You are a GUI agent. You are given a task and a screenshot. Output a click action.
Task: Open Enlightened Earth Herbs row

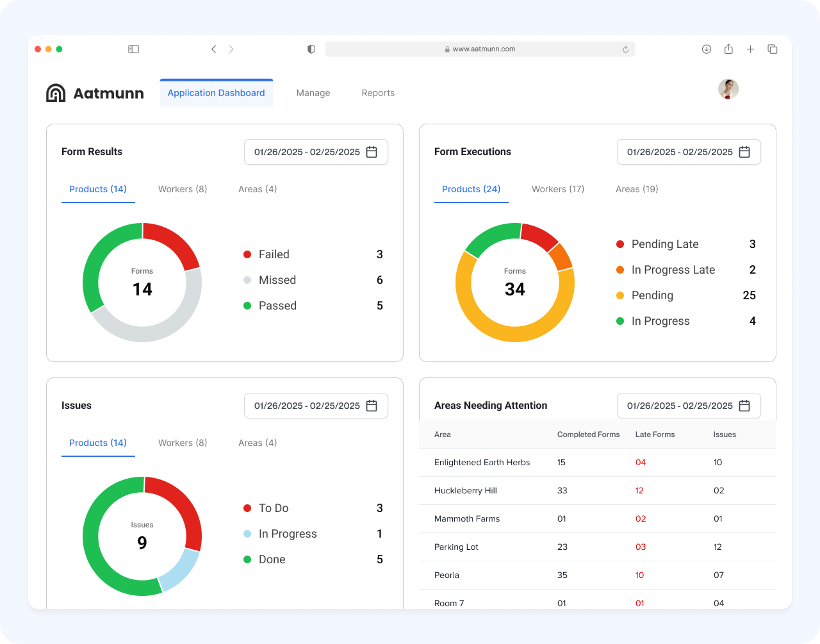click(x=598, y=463)
